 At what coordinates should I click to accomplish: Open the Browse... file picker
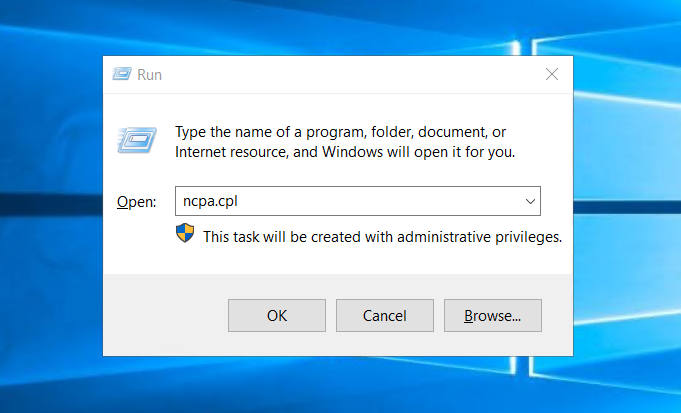pos(493,315)
